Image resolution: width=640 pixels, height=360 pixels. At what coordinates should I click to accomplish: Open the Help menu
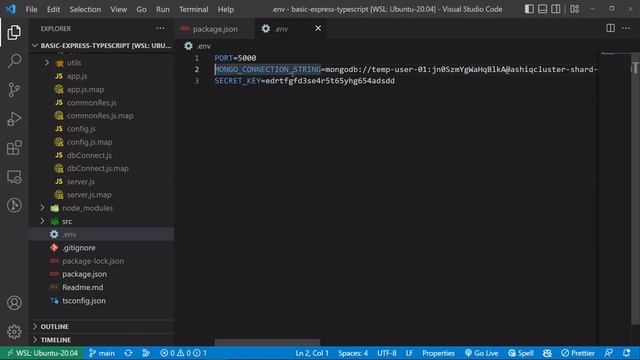click(225, 9)
